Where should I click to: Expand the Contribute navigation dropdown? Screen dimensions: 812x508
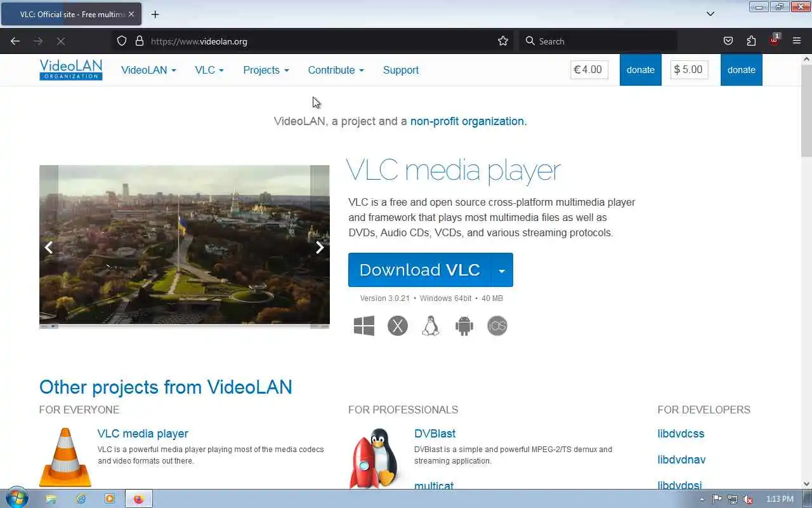pyautogui.click(x=336, y=70)
